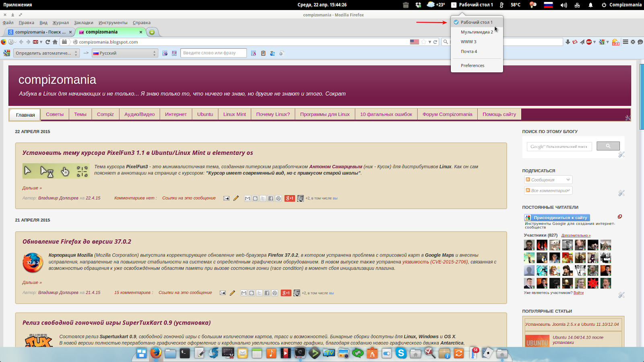Click the blog search magnifier button
Screen dimensions: 644x362
click(x=608, y=146)
